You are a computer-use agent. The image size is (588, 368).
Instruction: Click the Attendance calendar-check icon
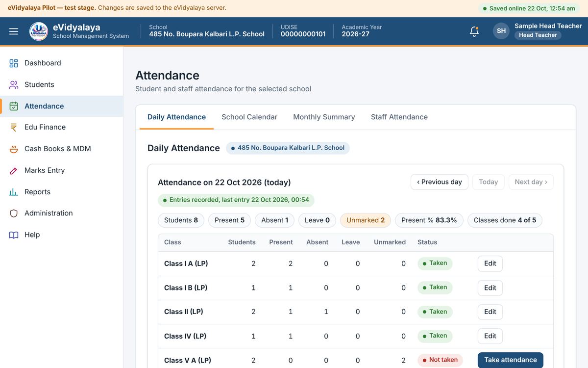[x=14, y=106]
